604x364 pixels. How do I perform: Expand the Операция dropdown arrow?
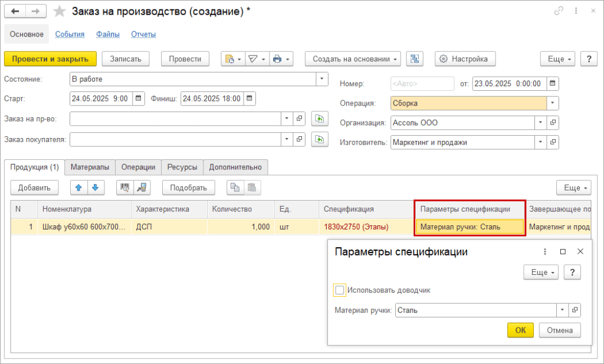tap(553, 103)
